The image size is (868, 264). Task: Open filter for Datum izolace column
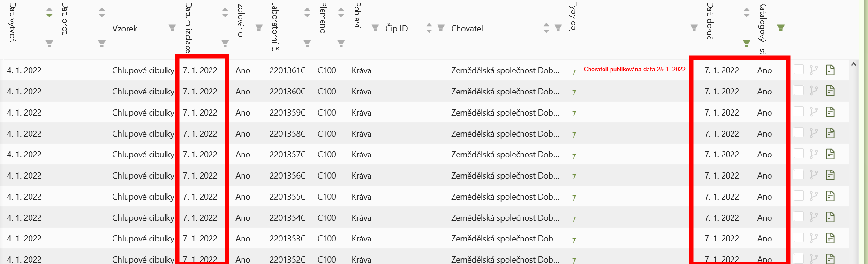click(x=225, y=43)
